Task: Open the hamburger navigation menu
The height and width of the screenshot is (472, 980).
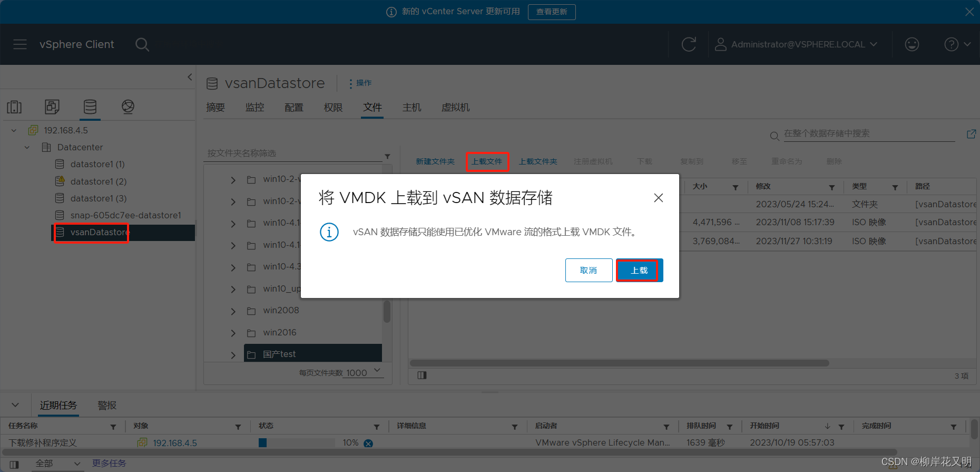Action: (x=20, y=44)
